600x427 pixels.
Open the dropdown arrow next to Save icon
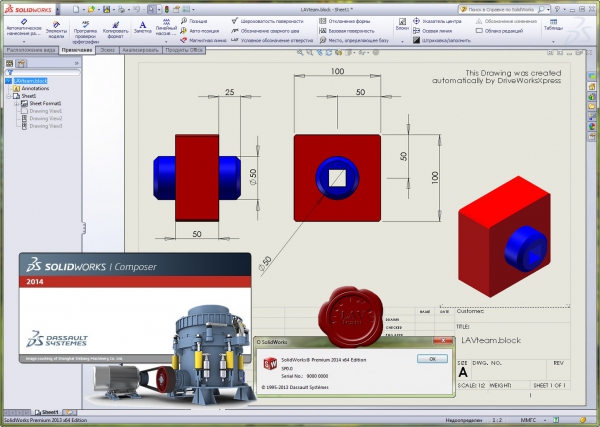113,9
